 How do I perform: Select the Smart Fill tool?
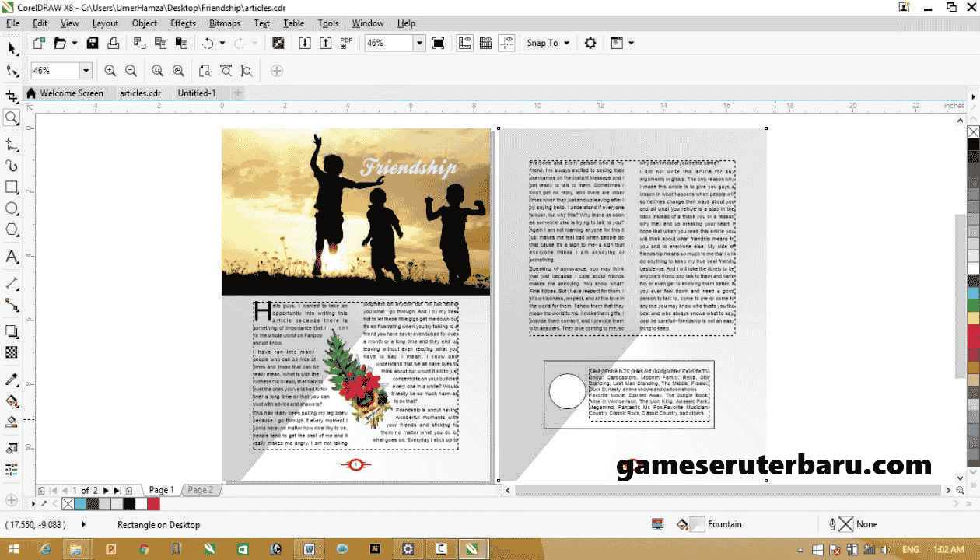click(12, 422)
